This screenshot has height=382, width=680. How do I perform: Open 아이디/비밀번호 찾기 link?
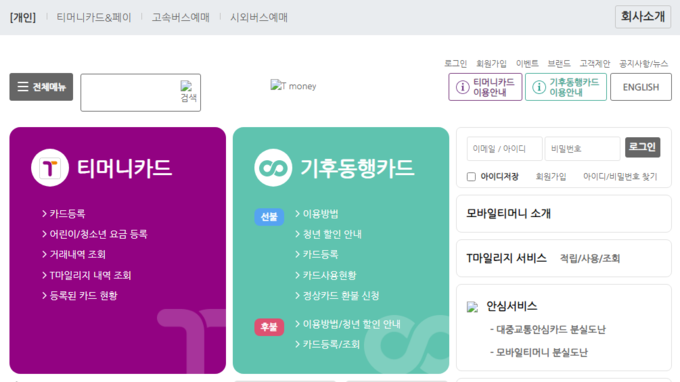(x=620, y=176)
